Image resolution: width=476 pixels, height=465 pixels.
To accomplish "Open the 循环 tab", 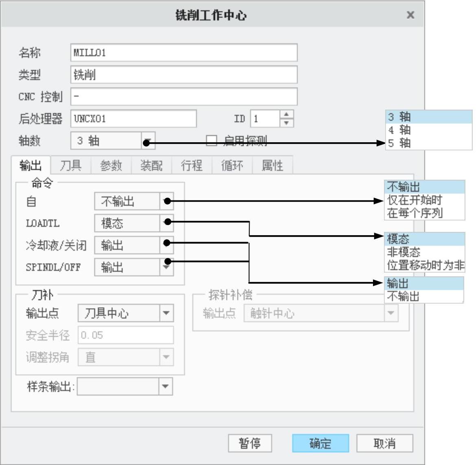I will [232, 165].
